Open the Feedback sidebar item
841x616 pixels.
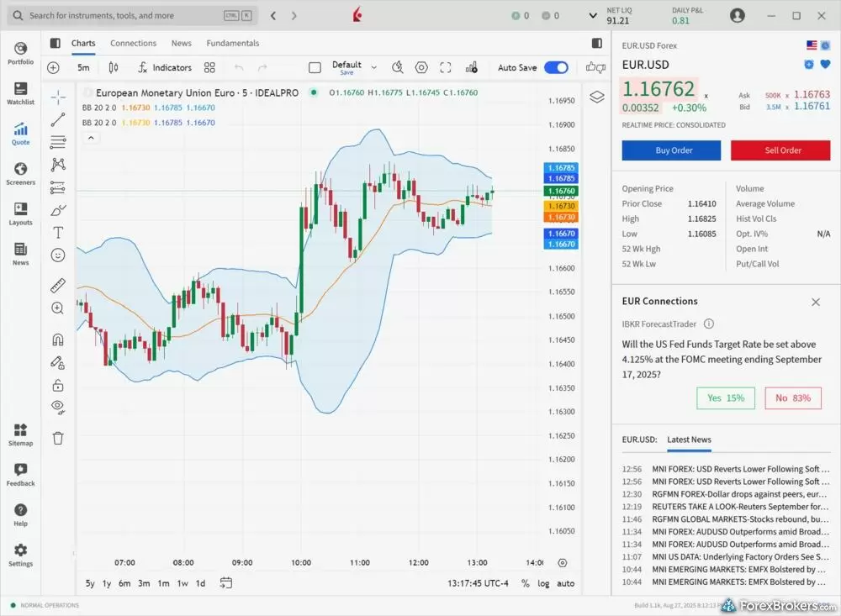20,475
